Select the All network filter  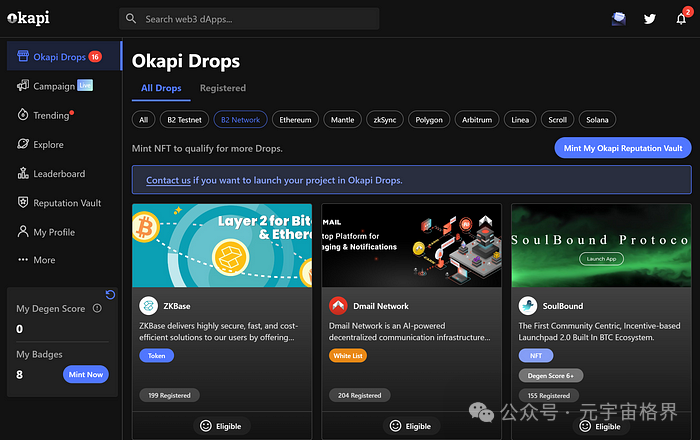pyautogui.click(x=143, y=120)
